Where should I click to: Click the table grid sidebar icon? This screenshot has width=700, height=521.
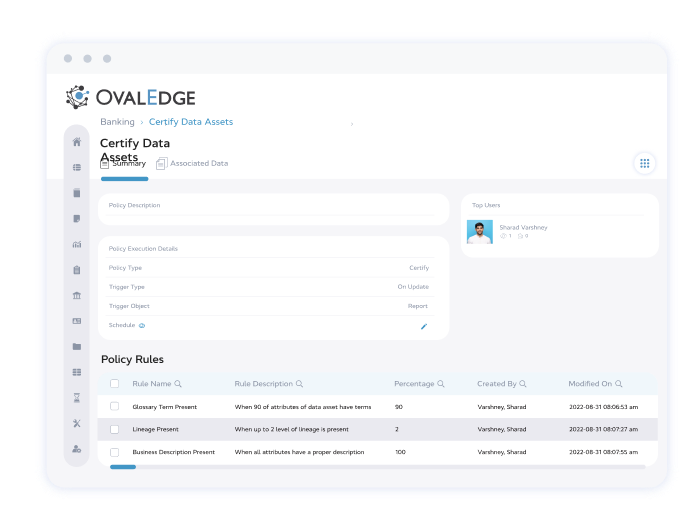click(77, 372)
